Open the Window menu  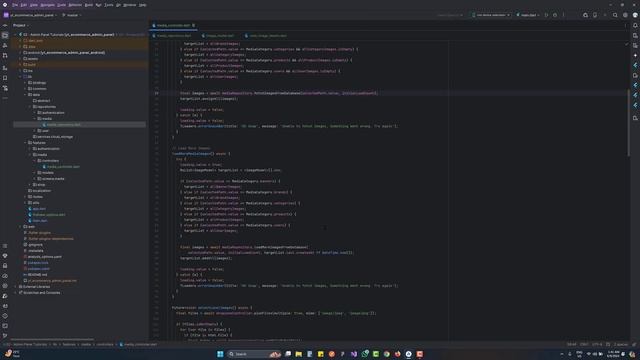[129, 5]
